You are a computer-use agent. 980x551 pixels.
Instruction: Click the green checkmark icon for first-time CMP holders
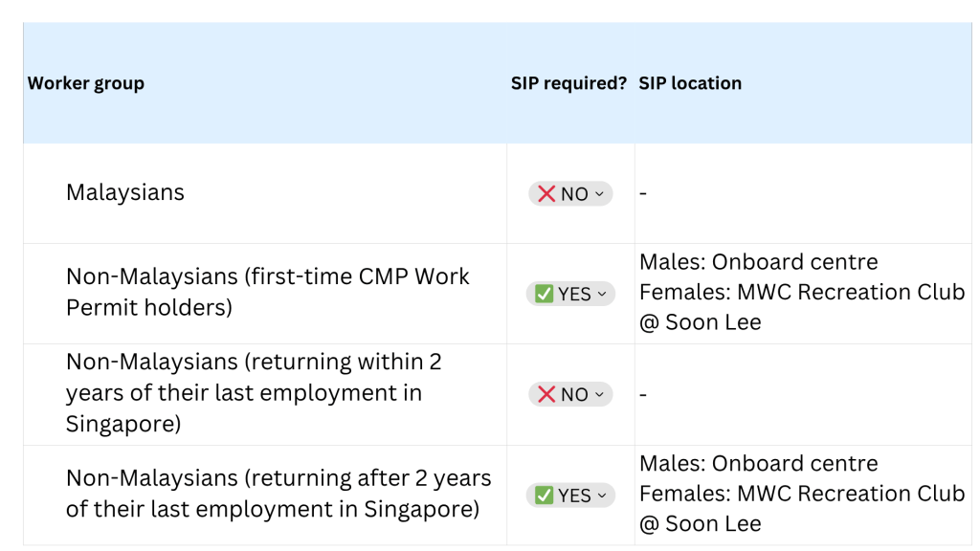(x=544, y=294)
